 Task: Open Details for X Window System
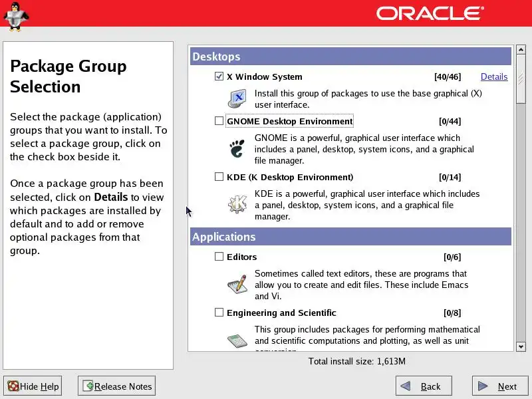[x=494, y=76]
